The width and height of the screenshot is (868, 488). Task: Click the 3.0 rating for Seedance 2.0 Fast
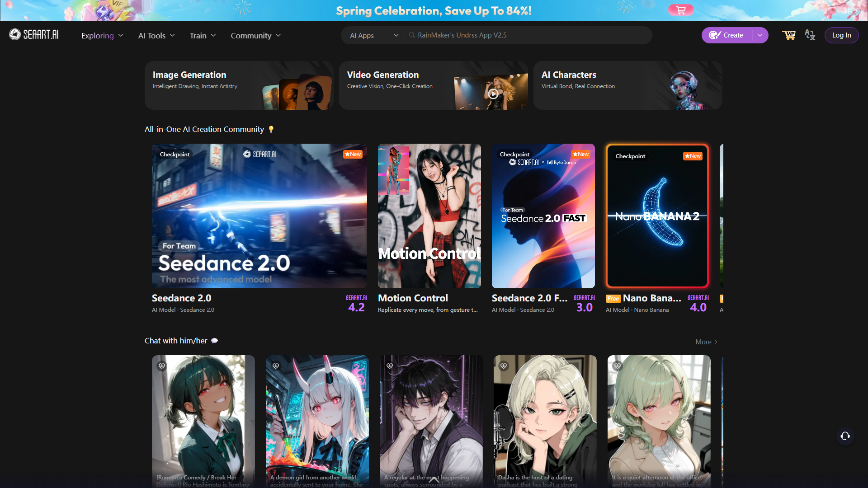[x=584, y=307]
